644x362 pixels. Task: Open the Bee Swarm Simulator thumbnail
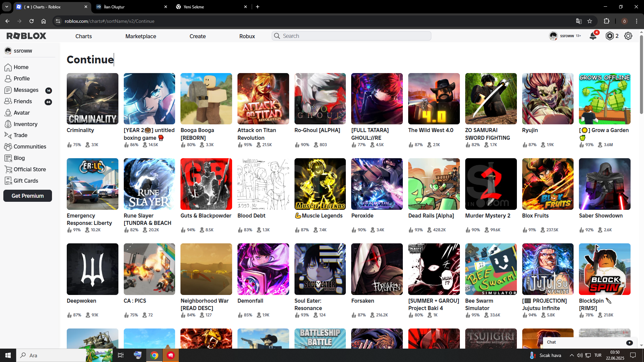point(491,269)
